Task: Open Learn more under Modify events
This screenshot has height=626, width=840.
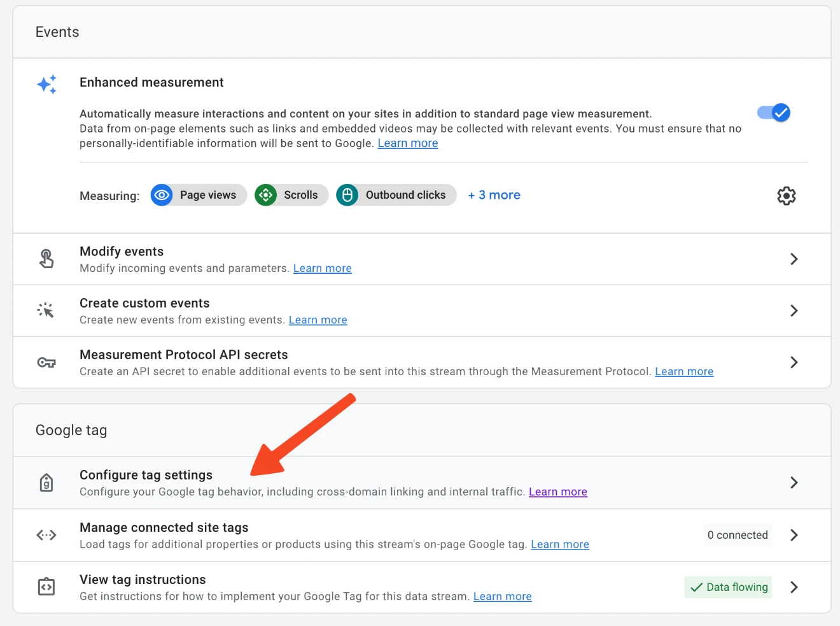Action: coord(323,268)
